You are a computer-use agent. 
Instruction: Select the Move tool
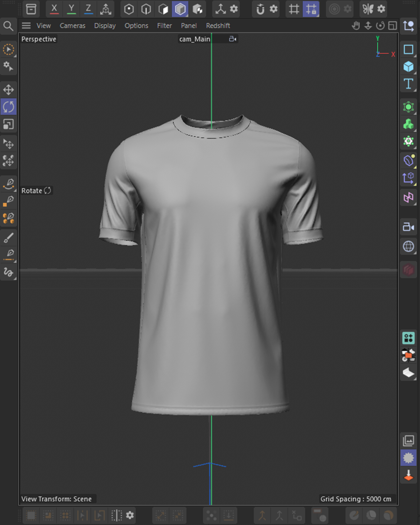click(x=9, y=90)
